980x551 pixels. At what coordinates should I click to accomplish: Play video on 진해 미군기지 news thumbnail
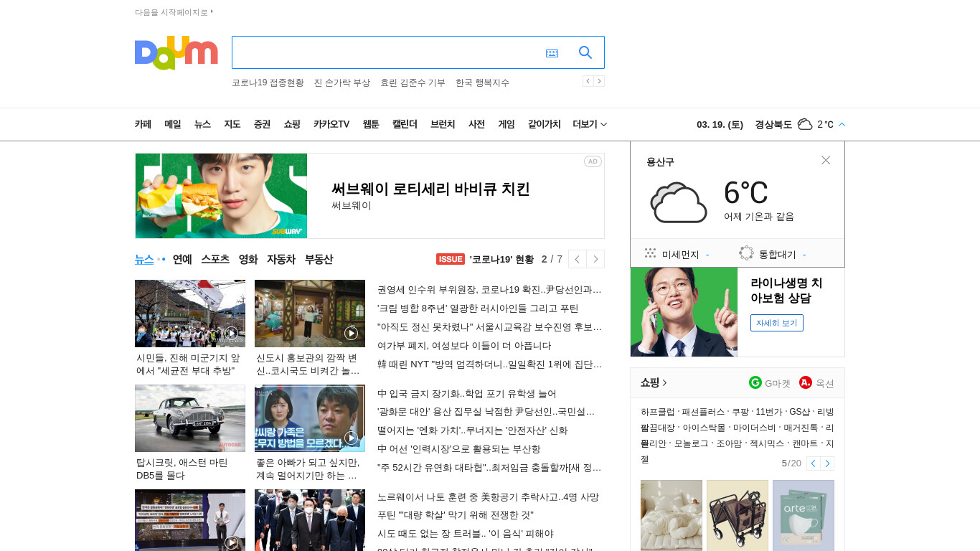pyautogui.click(x=231, y=333)
